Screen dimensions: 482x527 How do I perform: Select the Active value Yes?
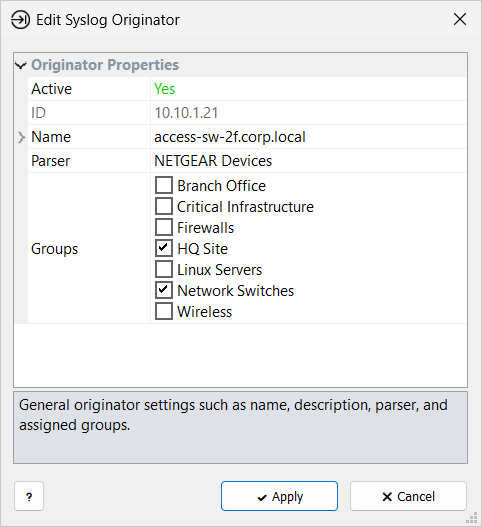(164, 89)
